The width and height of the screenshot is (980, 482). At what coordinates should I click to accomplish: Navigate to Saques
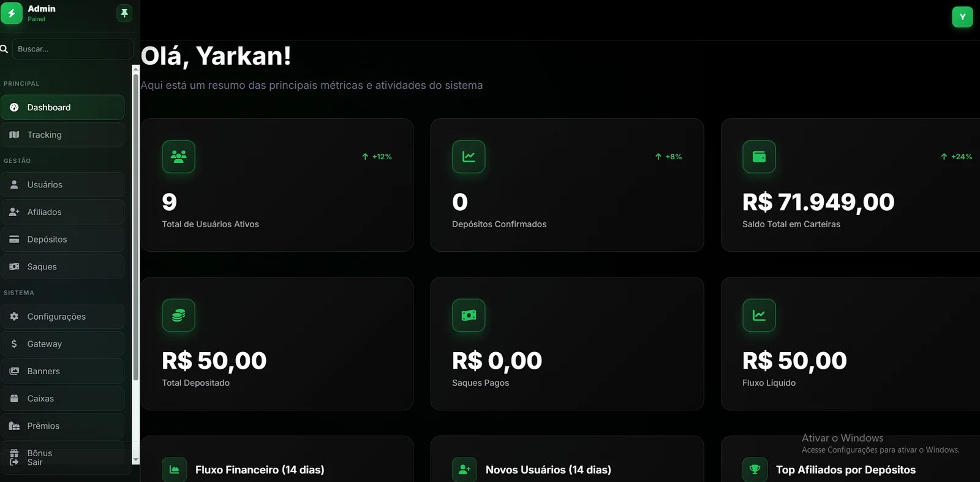[x=62, y=266]
